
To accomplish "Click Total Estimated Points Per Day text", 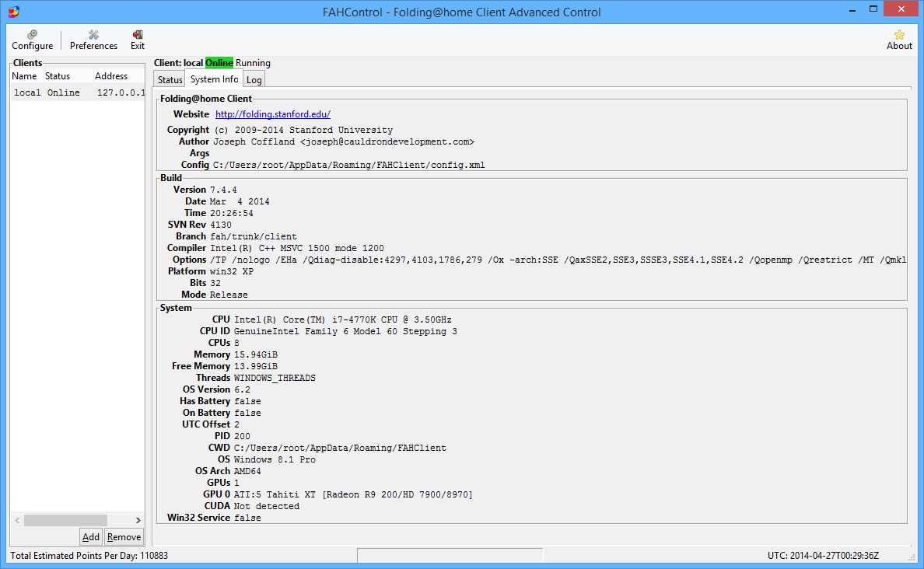I will (x=89, y=556).
